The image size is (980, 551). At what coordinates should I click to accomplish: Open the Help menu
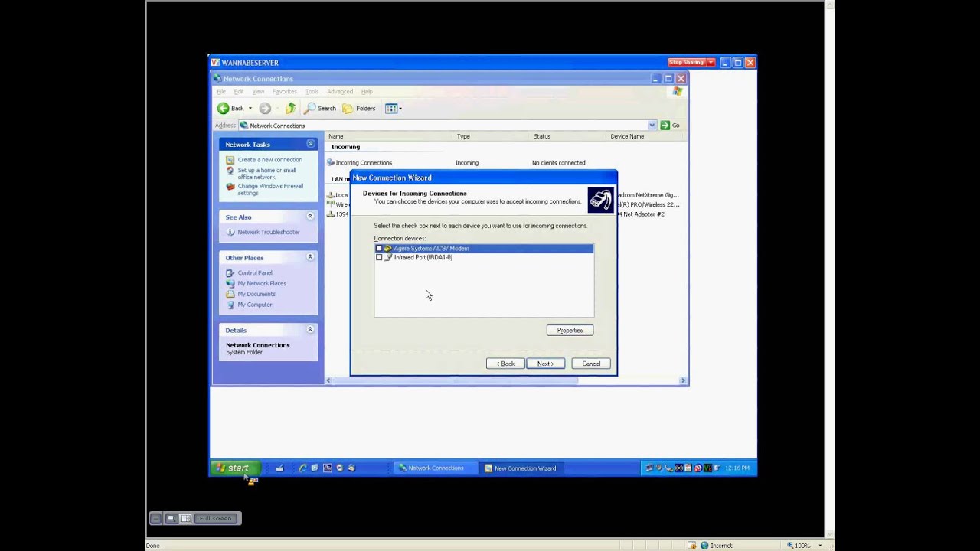367,92
